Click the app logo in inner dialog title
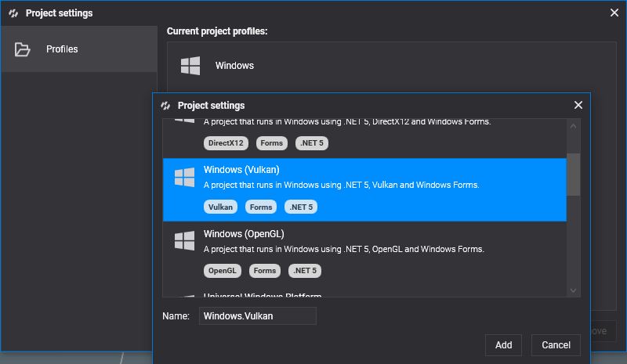 point(165,106)
